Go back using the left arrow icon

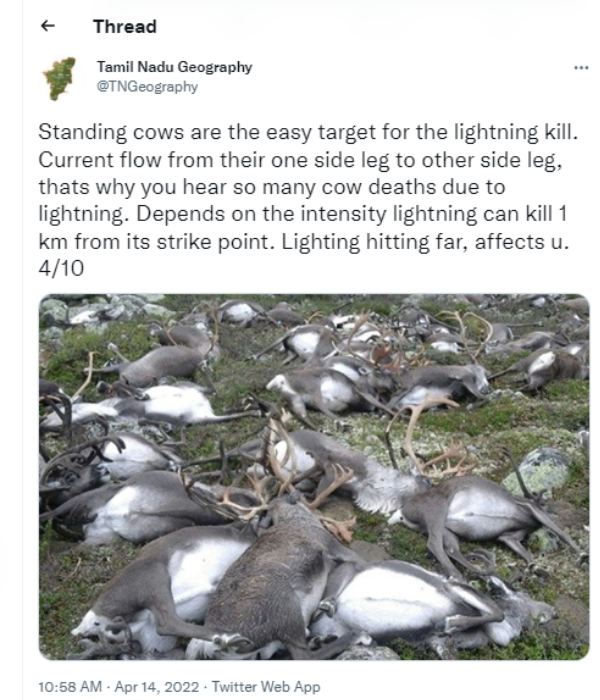click(x=47, y=26)
